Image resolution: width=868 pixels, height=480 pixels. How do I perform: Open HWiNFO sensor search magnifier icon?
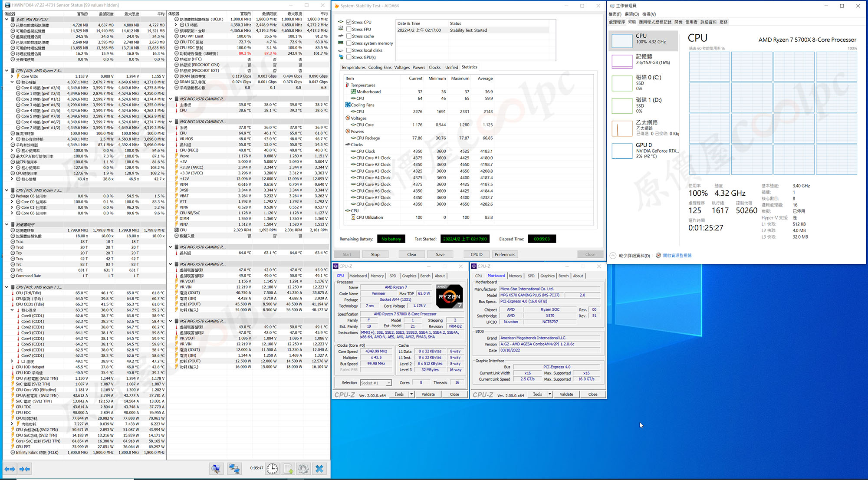click(216, 469)
